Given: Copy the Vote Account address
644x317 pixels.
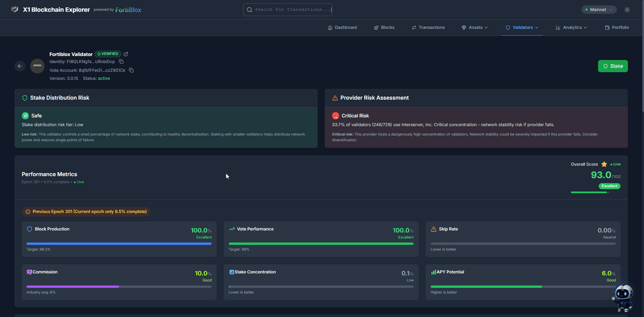Looking at the screenshot, I should pyautogui.click(x=131, y=70).
